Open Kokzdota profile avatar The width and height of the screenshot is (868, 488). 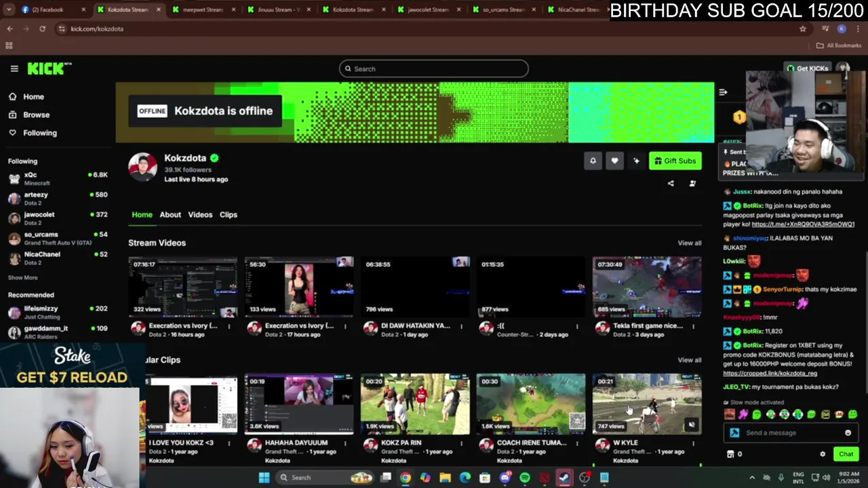[142, 167]
